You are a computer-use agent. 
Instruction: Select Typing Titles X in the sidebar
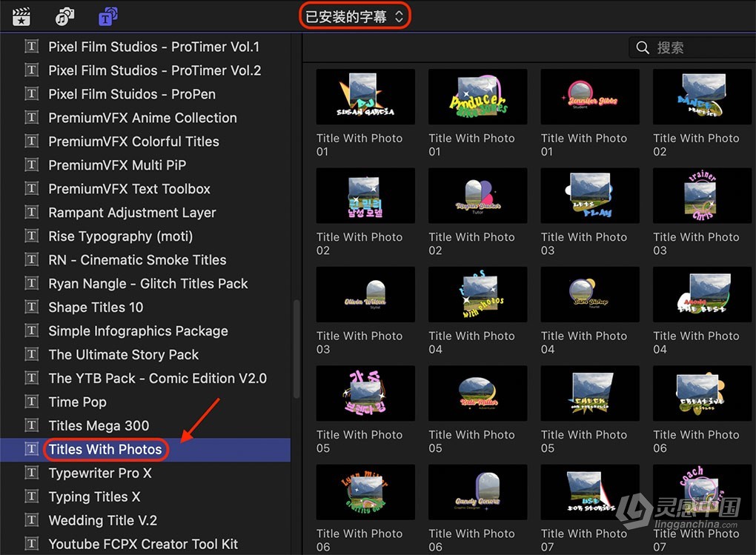pyautogui.click(x=94, y=496)
